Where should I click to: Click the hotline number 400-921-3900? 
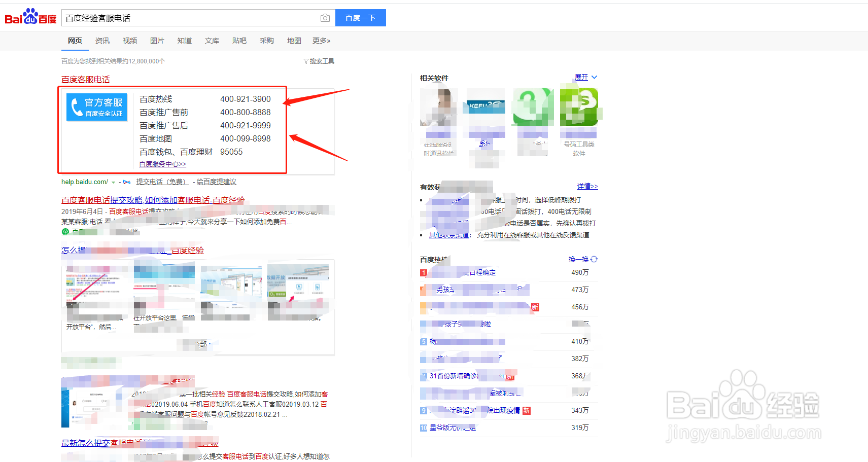coord(246,99)
